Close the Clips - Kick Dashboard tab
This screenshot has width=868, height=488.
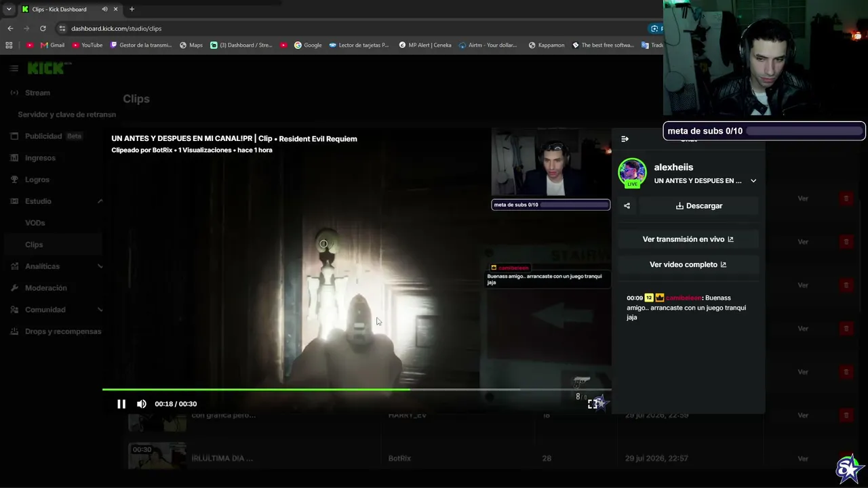click(x=116, y=9)
